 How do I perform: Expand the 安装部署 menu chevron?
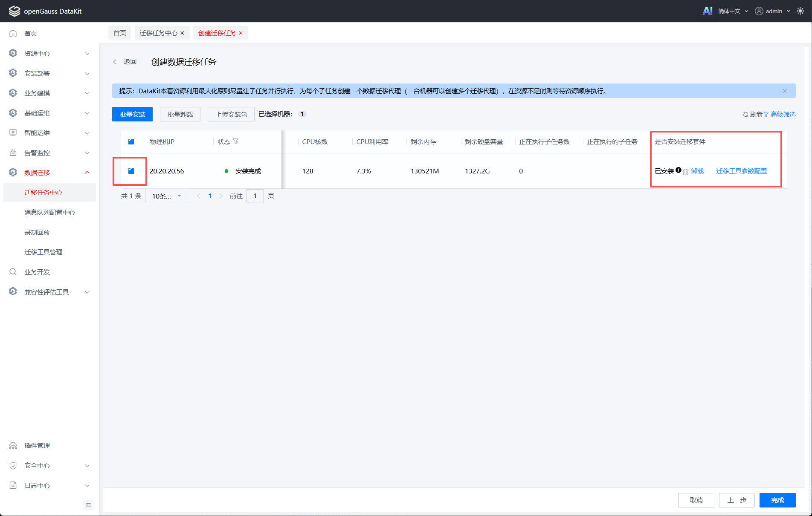87,73
